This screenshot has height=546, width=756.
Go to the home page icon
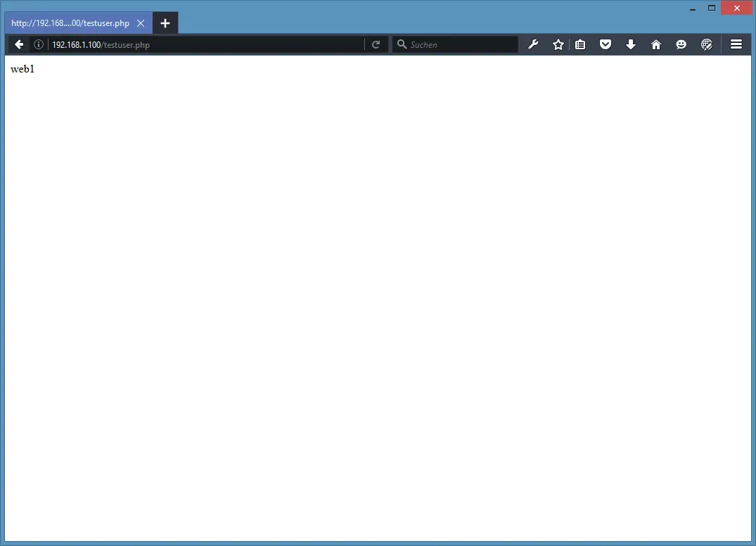click(x=655, y=44)
